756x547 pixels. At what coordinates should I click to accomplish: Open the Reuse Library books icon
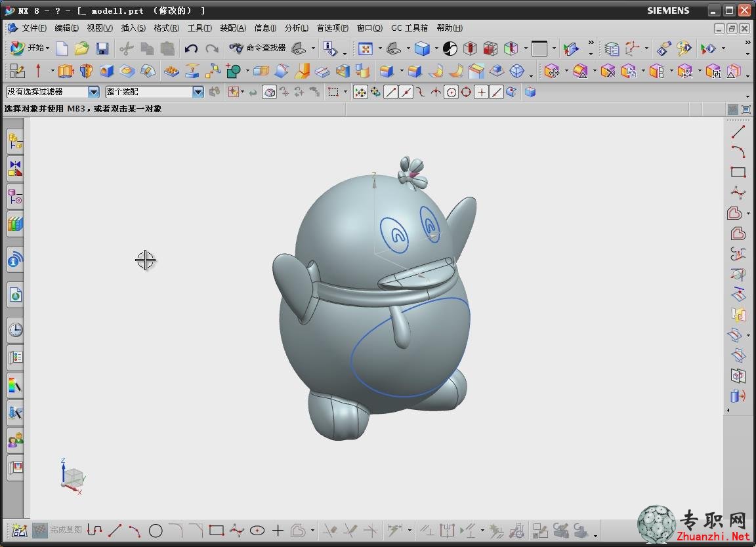point(16,224)
